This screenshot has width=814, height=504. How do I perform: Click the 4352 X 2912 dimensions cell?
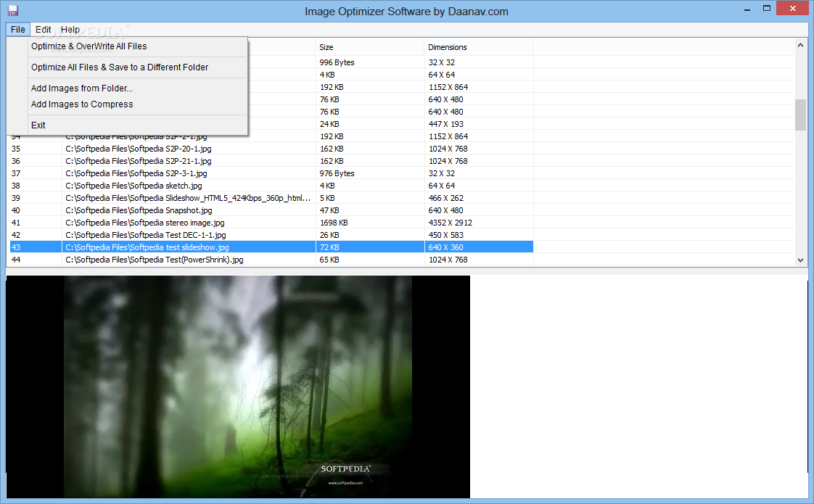point(478,223)
